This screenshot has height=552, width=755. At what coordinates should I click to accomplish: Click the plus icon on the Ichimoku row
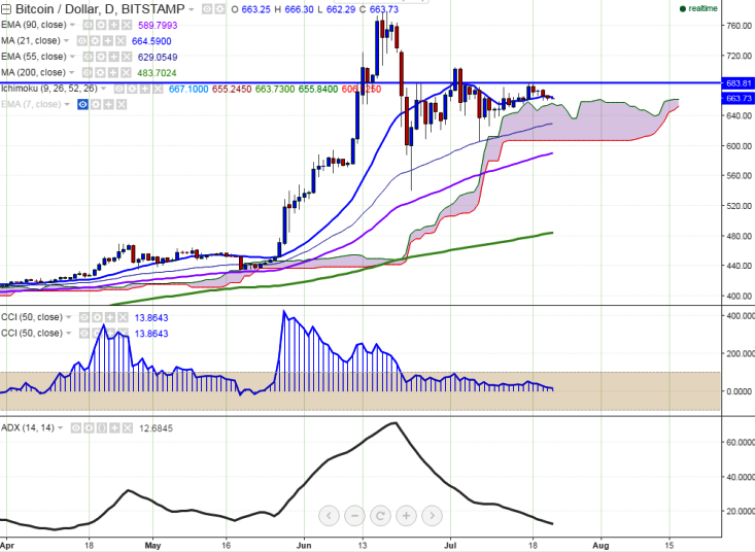click(144, 89)
